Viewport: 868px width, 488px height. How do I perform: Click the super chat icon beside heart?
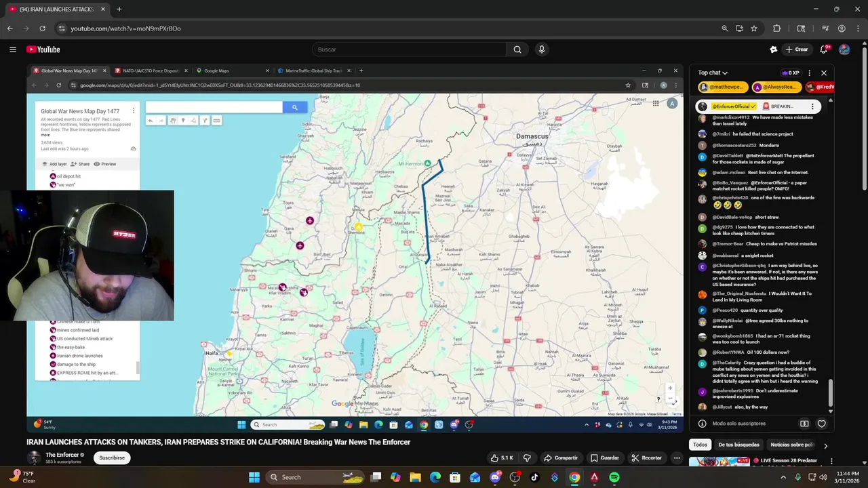(x=804, y=424)
